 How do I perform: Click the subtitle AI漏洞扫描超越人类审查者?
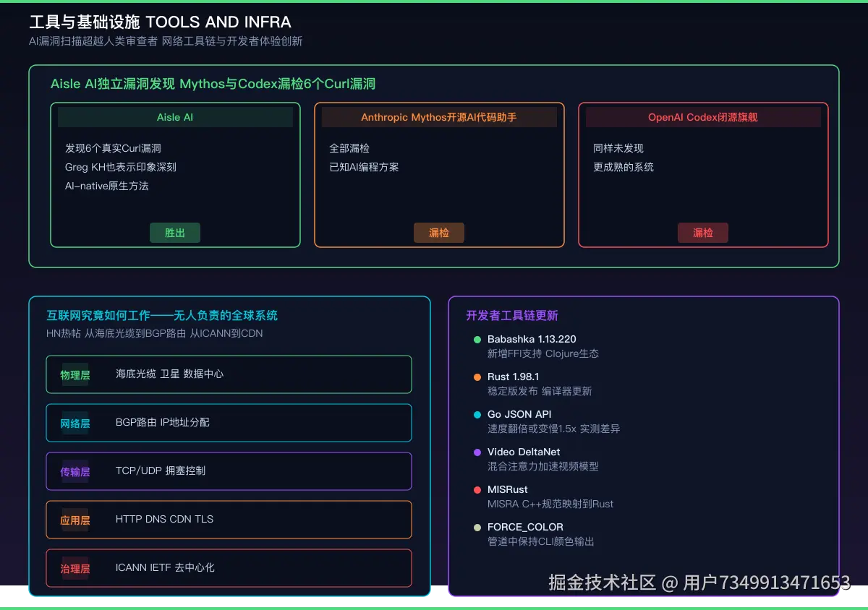[x=93, y=41]
